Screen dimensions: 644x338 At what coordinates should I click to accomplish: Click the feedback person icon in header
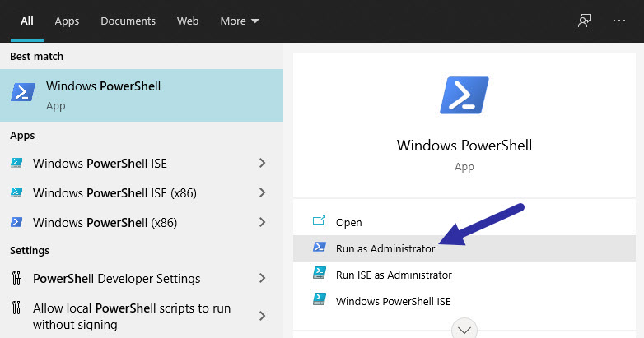pos(585,21)
